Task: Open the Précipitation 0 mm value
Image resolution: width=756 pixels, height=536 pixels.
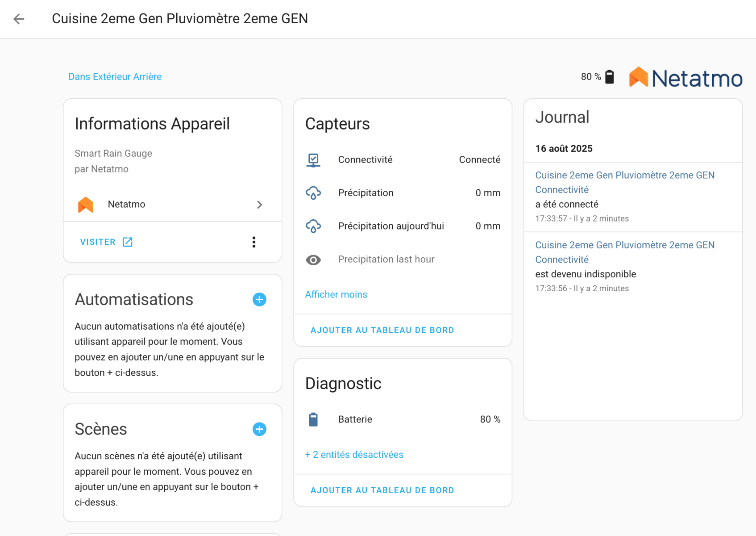Action: point(488,193)
